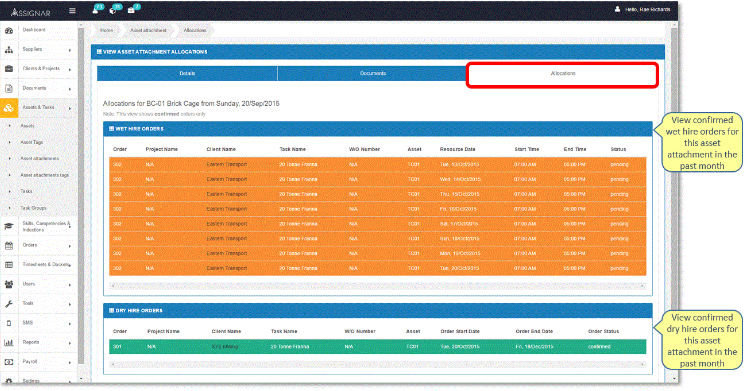Expand the Documents menu arrow
The width and height of the screenshot is (750, 391).
click(x=70, y=89)
